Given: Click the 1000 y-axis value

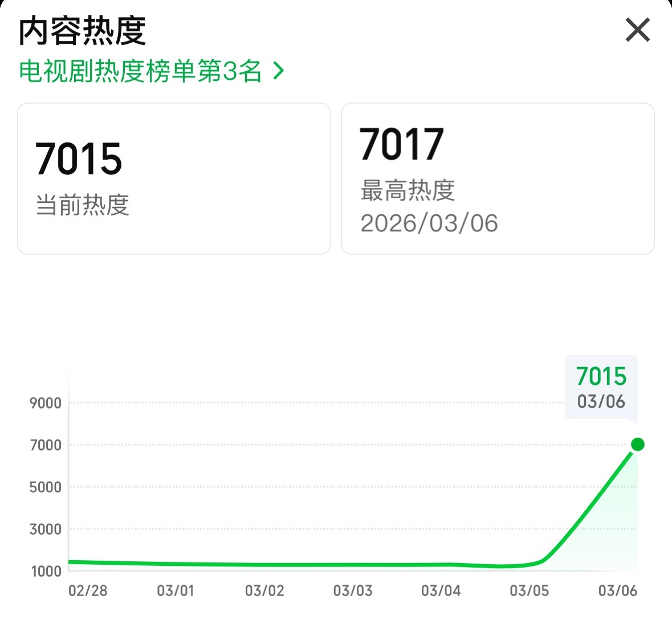Looking at the screenshot, I should [46, 571].
